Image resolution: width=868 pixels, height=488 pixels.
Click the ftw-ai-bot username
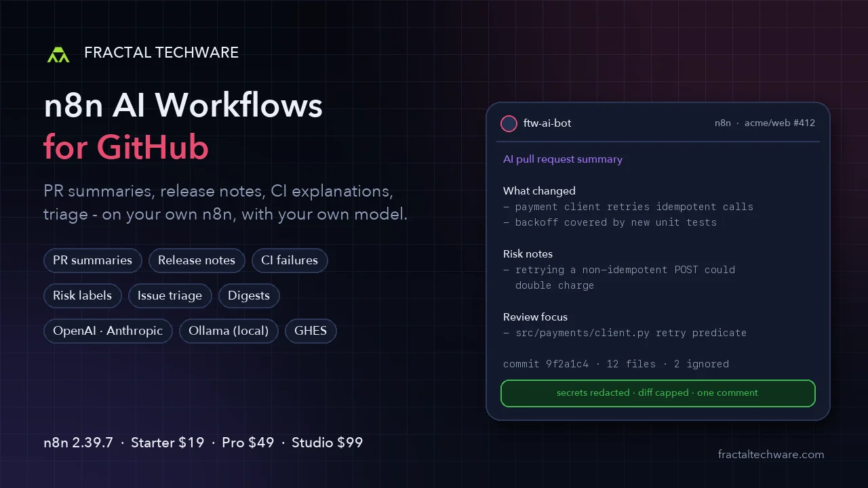pos(547,123)
